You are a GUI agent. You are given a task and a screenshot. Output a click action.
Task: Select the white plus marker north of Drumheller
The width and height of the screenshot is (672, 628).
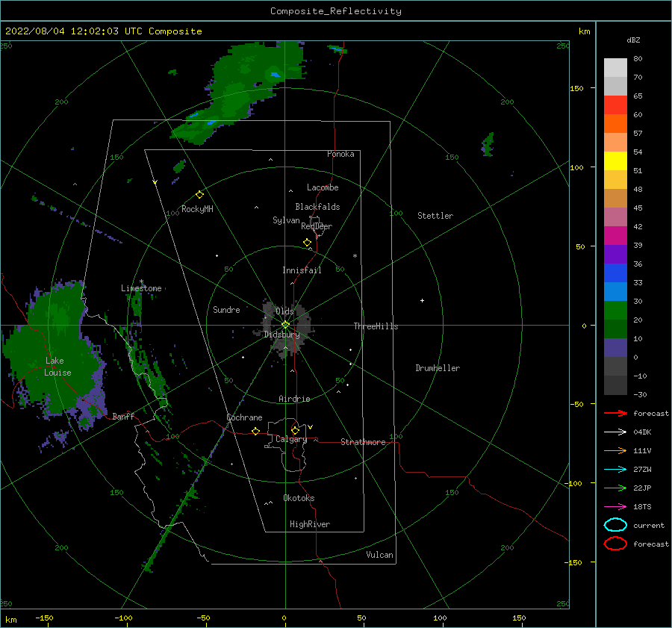[422, 300]
